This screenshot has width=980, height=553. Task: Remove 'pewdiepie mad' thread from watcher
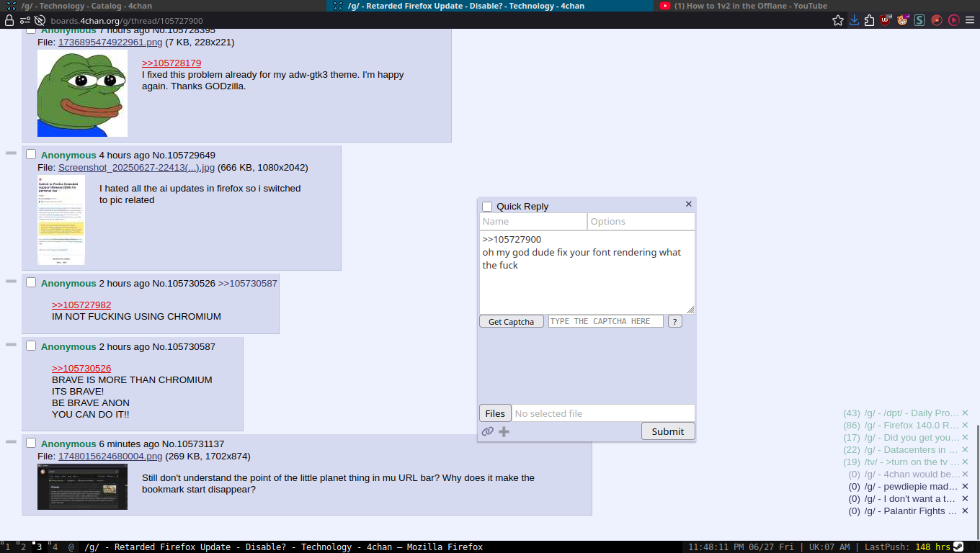tap(965, 487)
